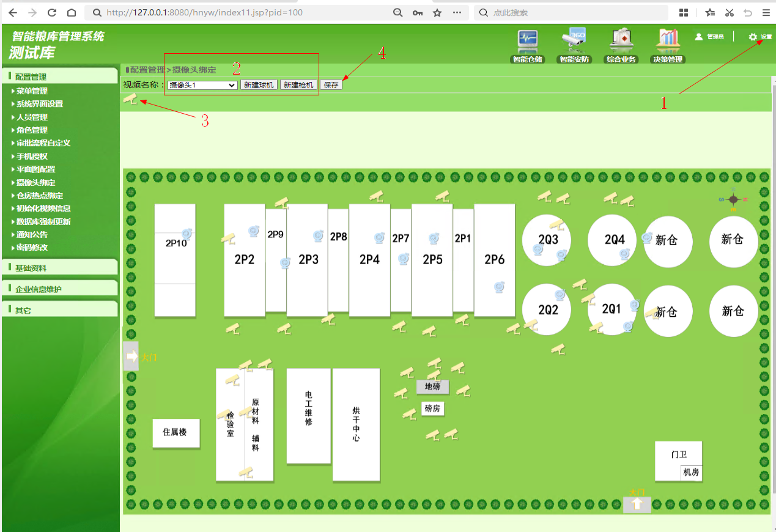Image resolution: width=776 pixels, height=532 pixels.
Task: Click the dome camera icon on 2P10
Action: click(187, 234)
